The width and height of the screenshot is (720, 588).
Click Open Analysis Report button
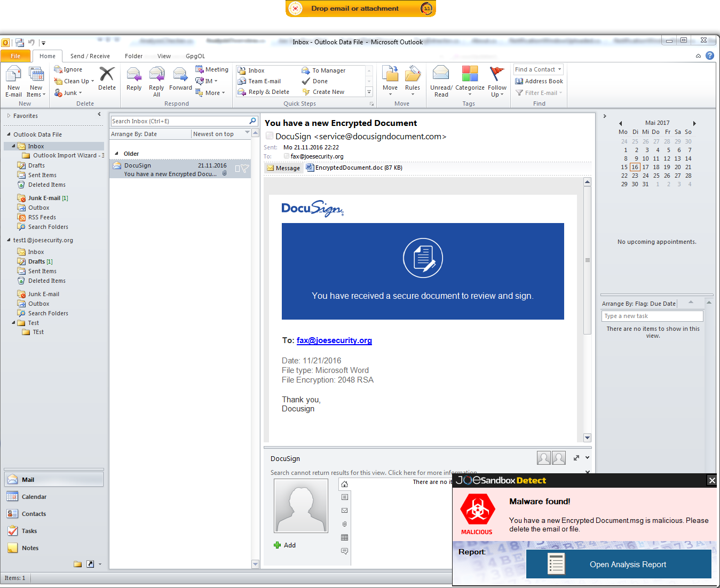pos(619,564)
